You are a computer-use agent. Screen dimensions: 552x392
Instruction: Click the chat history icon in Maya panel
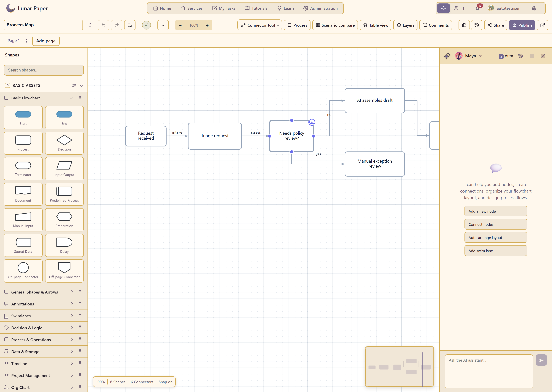(521, 56)
